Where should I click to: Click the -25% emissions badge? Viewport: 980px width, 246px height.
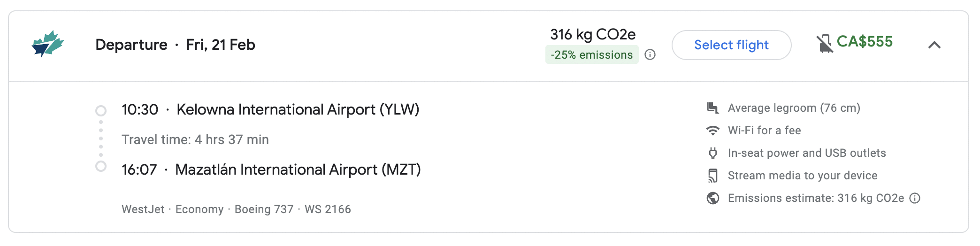591,55
